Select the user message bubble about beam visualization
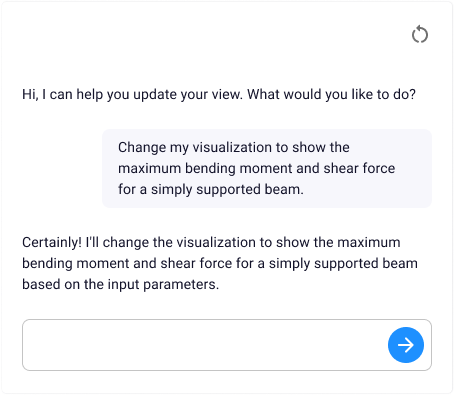 (267, 168)
